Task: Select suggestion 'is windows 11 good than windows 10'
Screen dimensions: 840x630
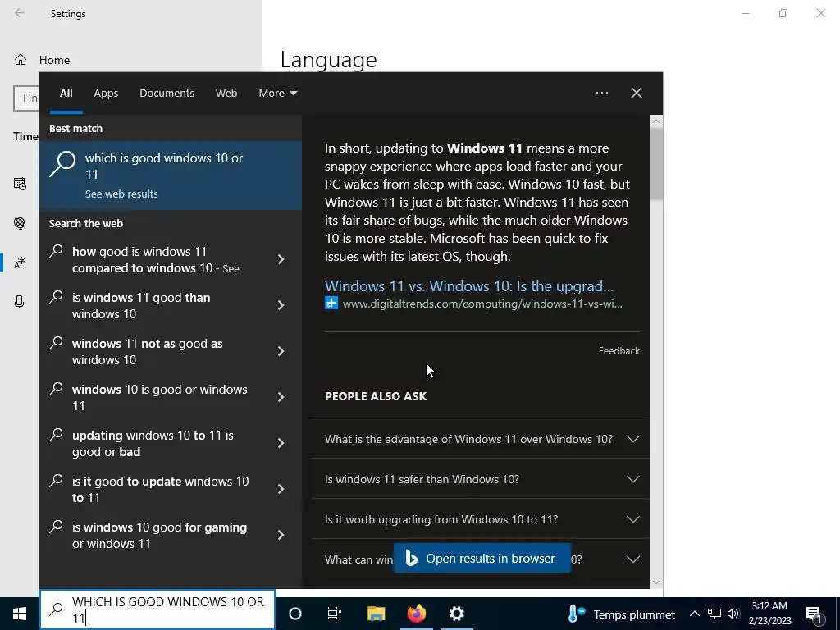Action: 141,306
